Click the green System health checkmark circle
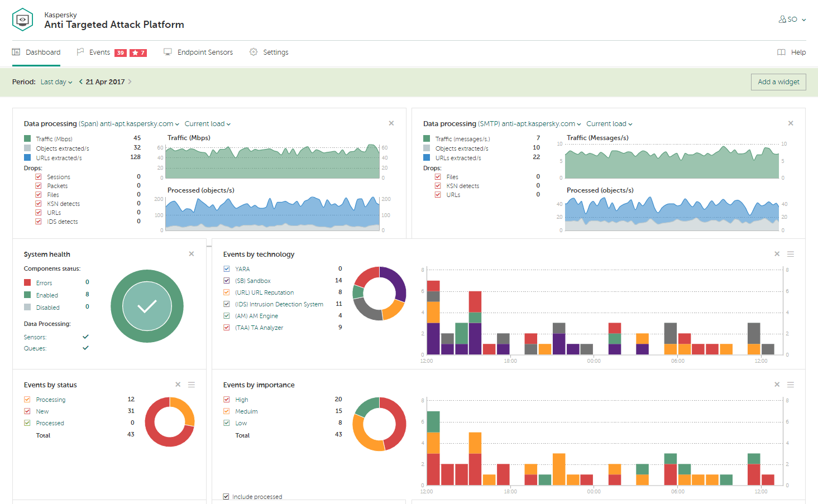Image resolution: width=818 pixels, height=504 pixels. coord(147,306)
